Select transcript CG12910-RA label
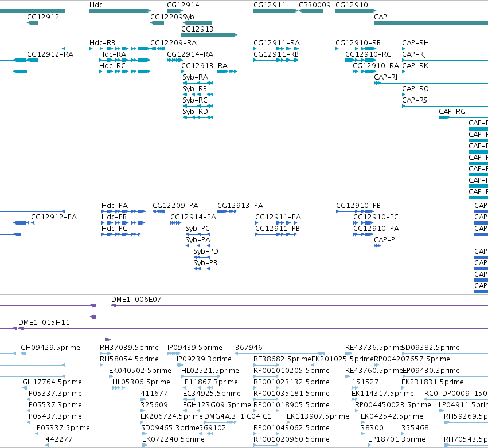 376,66
